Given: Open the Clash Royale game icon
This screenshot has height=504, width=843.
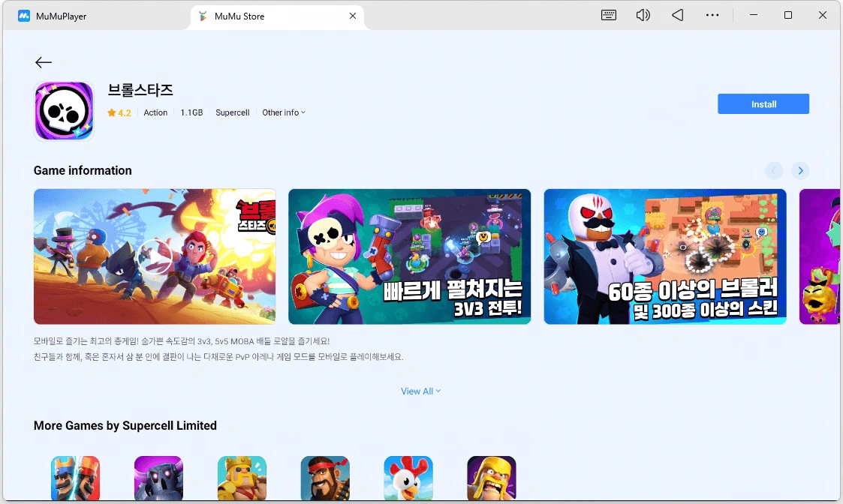Looking at the screenshot, I should pos(75,478).
